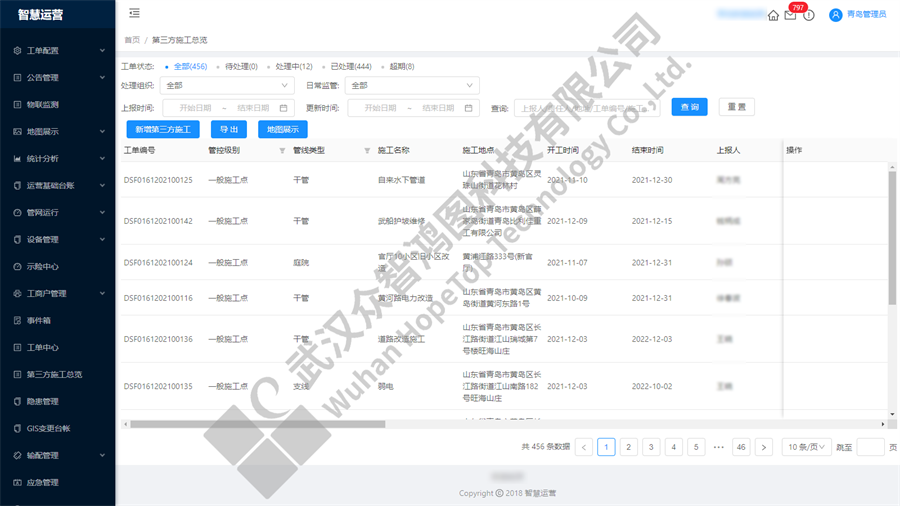
Task: Click the 运营基础台账 sidebar icon
Action: pos(17,185)
